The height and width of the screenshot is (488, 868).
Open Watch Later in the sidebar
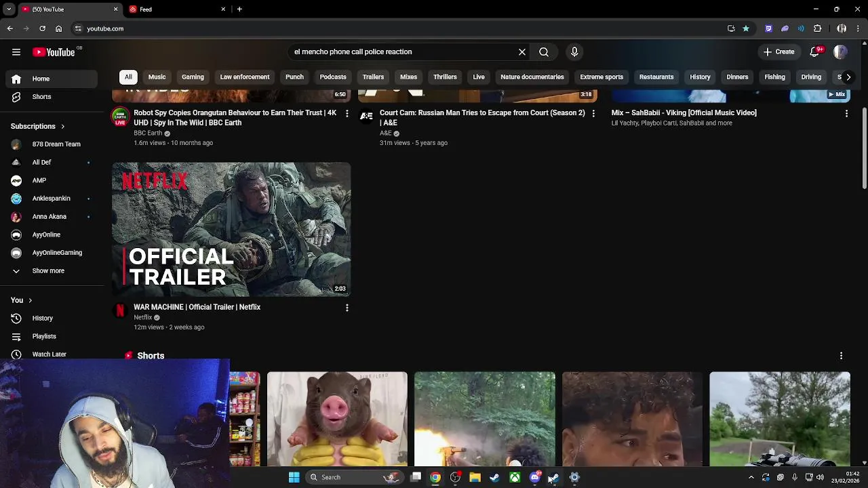49,354
